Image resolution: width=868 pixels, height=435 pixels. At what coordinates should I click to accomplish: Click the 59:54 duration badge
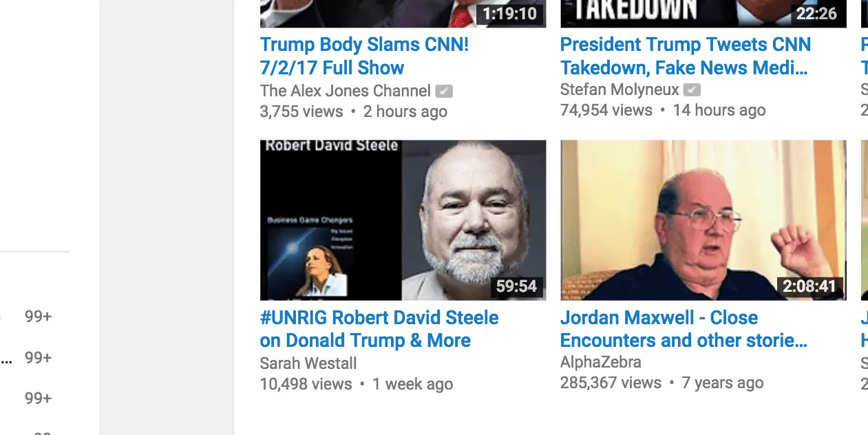pyautogui.click(x=516, y=286)
